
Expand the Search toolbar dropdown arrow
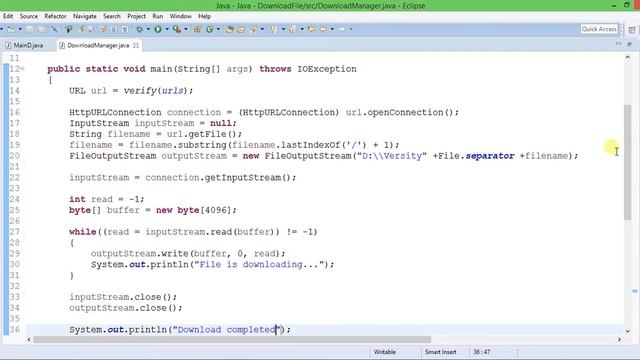click(262, 29)
